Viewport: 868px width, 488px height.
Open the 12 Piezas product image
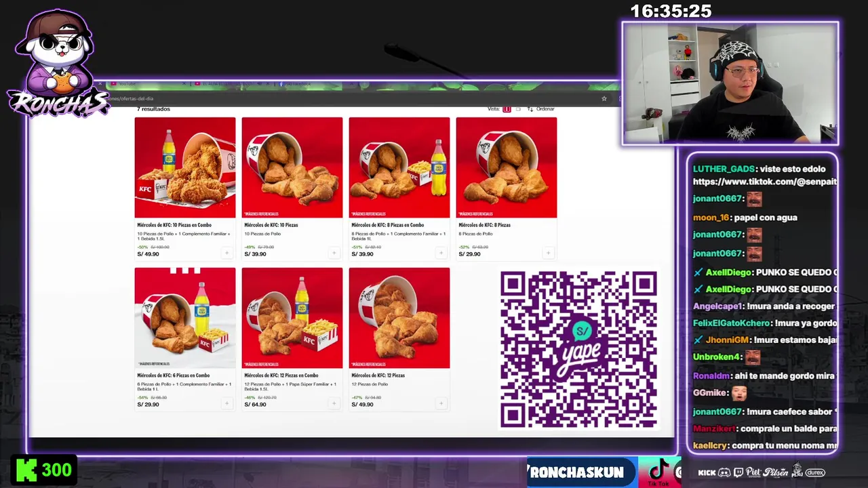399,318
